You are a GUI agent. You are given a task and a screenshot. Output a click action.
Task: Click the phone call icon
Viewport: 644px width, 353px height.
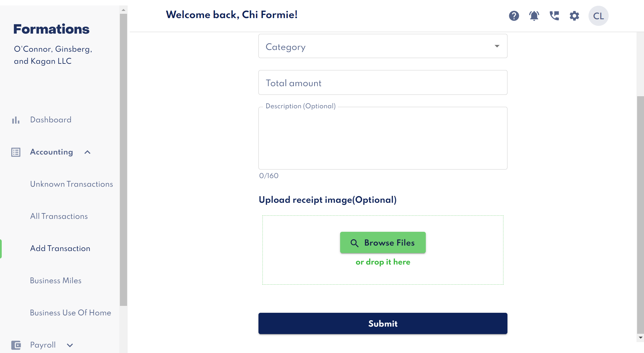[554, 16]
